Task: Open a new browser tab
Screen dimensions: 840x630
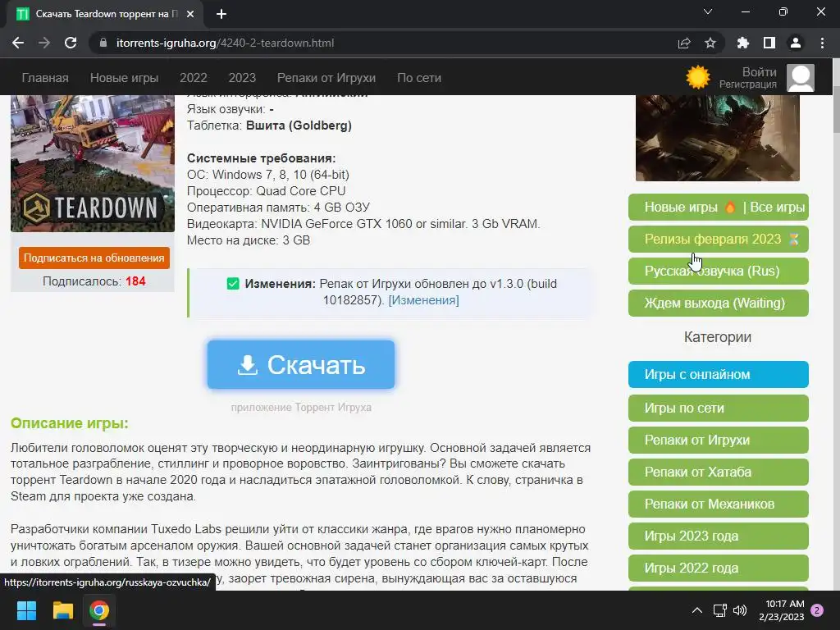Action: (221, 14)
